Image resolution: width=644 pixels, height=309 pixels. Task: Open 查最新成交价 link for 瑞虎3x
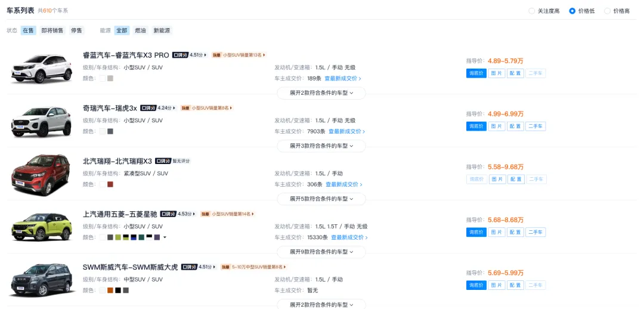tap(346, 131)
